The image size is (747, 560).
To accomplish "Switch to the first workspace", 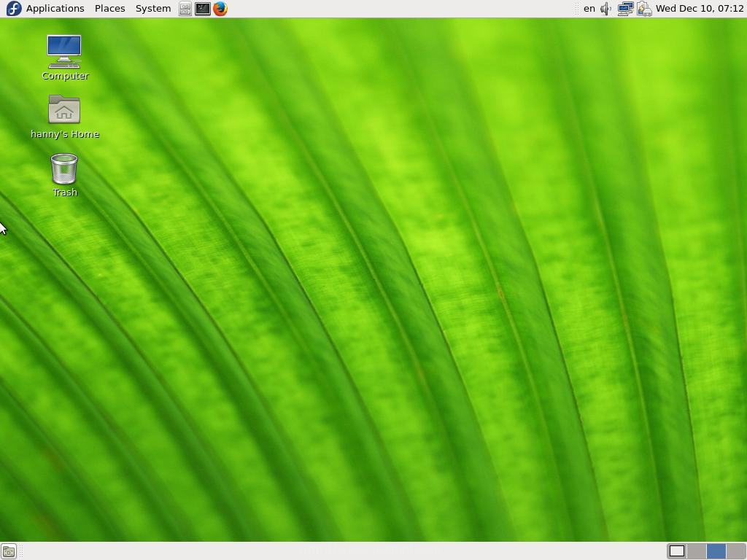I will 677,551.
